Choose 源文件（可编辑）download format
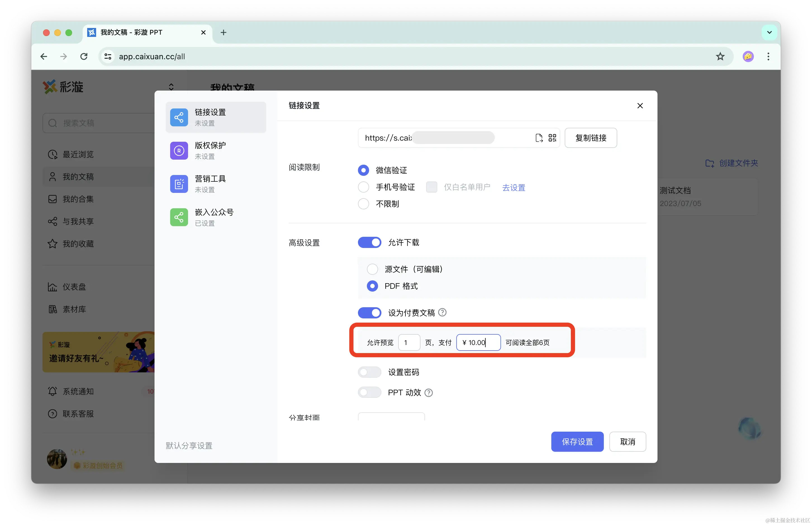Screen dimensions: 812x525 point(372,269)
